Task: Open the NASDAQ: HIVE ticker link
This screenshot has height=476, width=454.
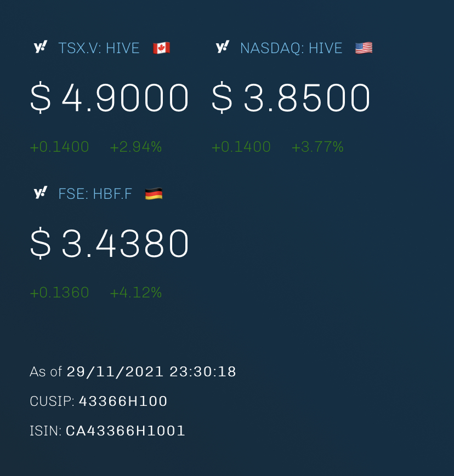Action: tap(291, 48)
